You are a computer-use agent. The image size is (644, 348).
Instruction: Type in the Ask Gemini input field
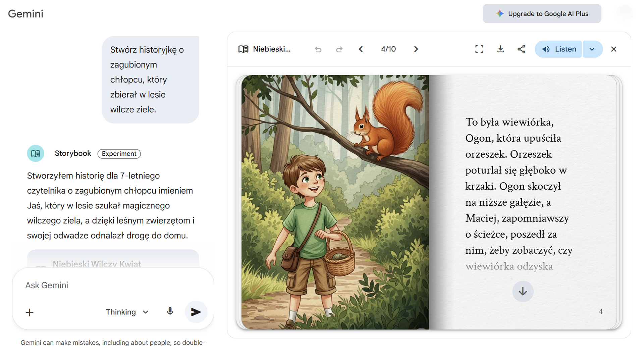pos(111,285)
